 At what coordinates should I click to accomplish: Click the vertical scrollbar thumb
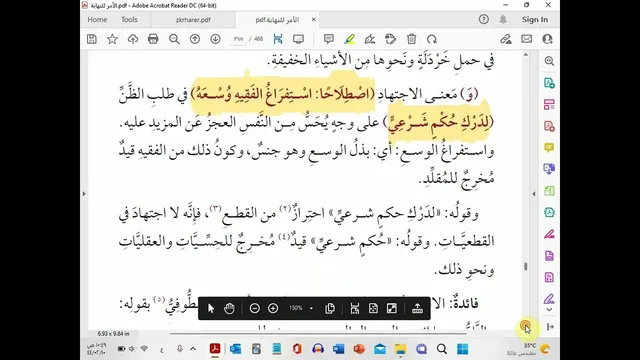[x=526, y=267]
